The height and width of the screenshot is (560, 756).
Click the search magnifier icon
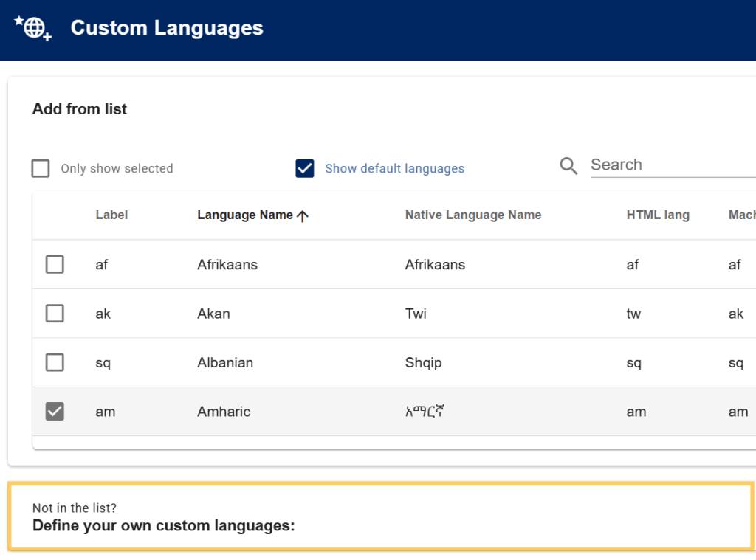click(568, 166)
